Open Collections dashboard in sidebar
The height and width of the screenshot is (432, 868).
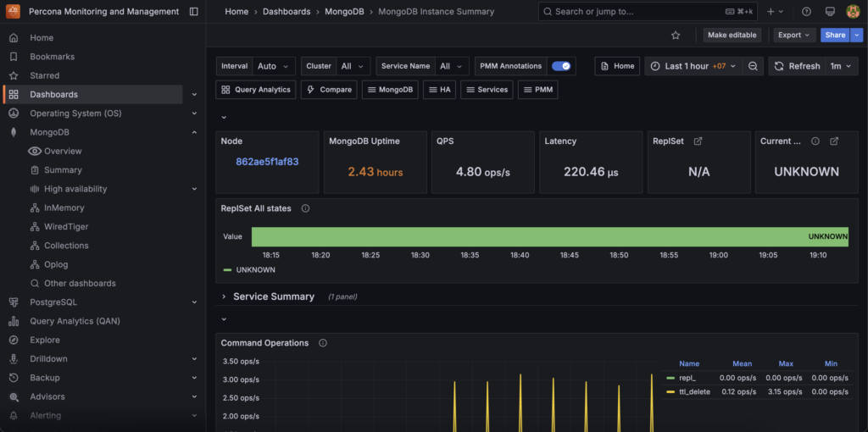coord(66,246)
